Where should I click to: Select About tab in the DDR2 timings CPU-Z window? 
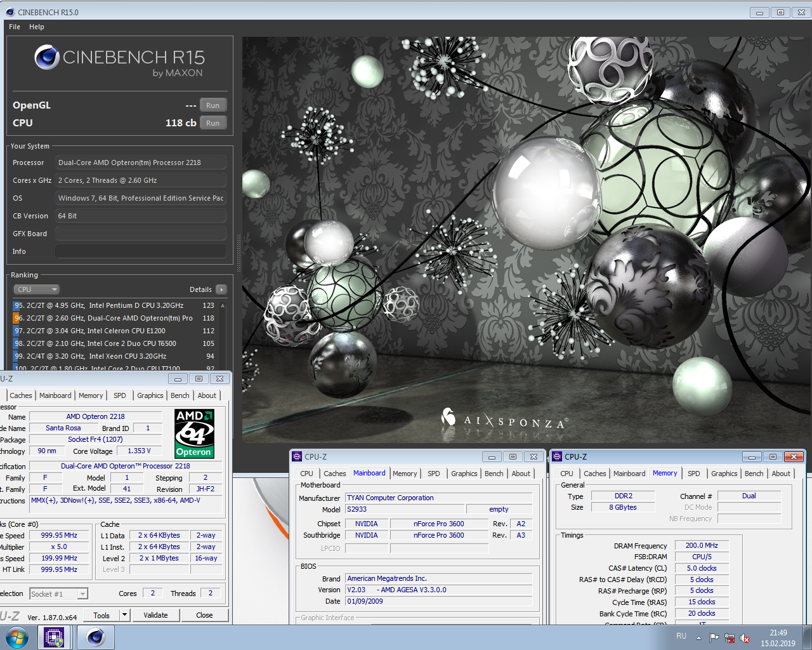coord(781,474)
